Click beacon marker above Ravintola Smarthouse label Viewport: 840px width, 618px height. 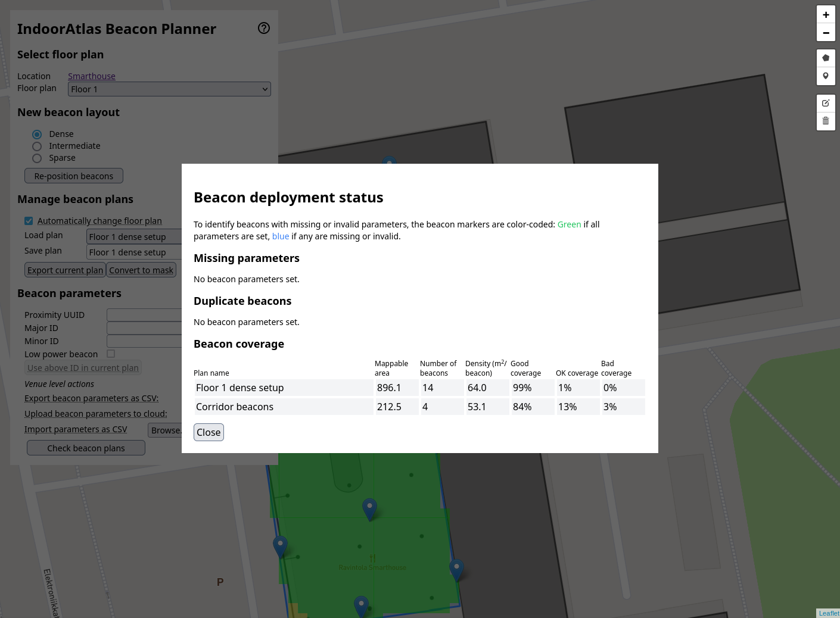[x=370, y=509]
